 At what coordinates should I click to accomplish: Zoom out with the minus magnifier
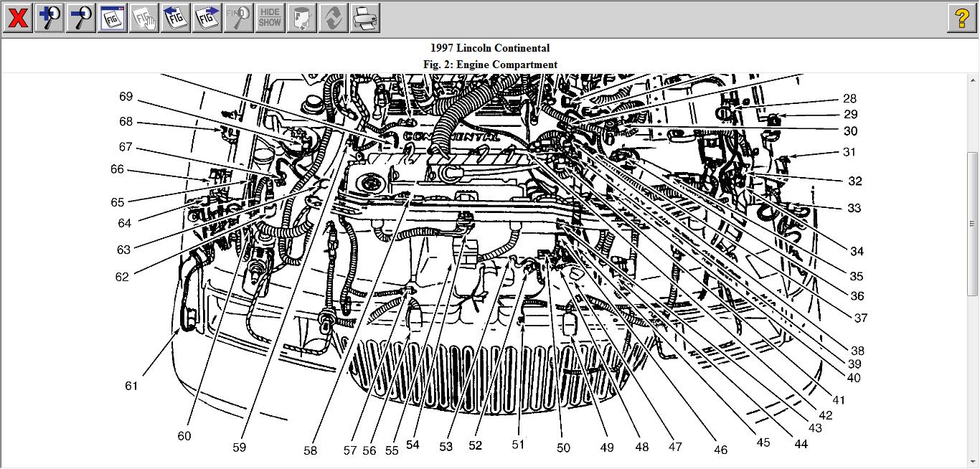(x=81, y=18)
